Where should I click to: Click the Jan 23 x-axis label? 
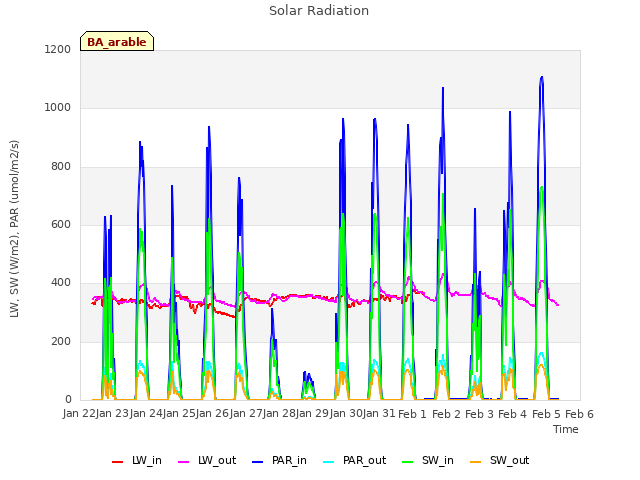[113, 414]
